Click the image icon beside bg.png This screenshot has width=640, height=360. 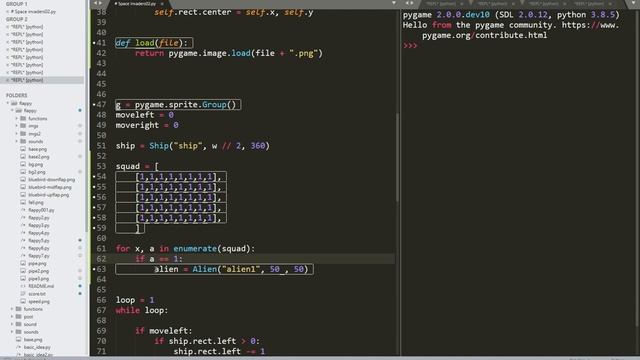tap(23, 164)
